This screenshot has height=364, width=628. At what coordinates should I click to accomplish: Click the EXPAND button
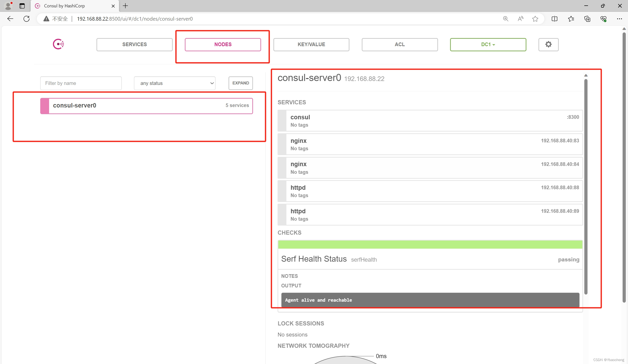241,83
